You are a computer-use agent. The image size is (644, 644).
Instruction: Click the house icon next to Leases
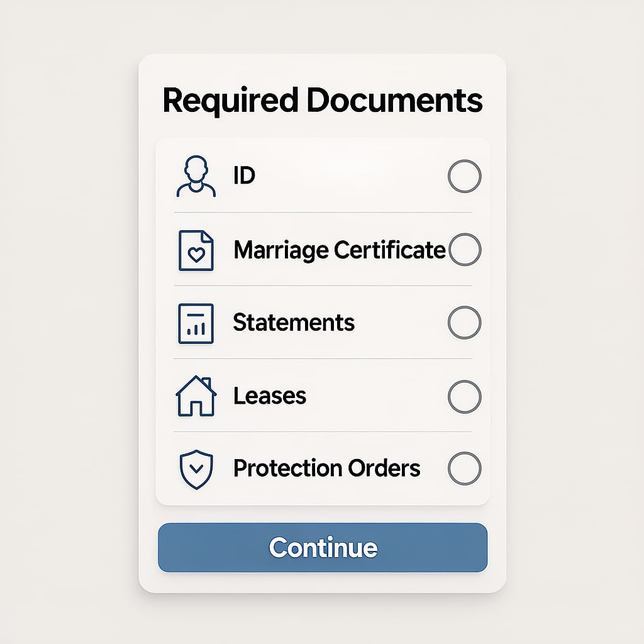point(196,396)
